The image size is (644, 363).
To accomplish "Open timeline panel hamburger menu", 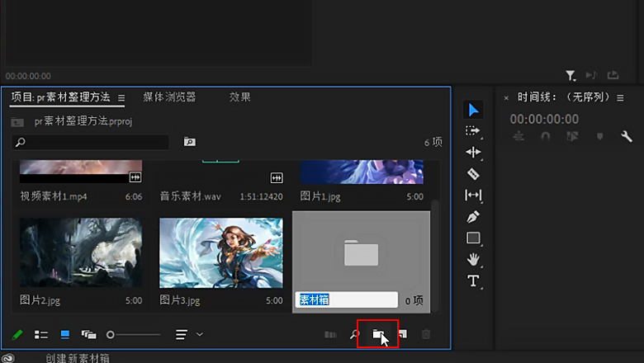I will [620, 97].
